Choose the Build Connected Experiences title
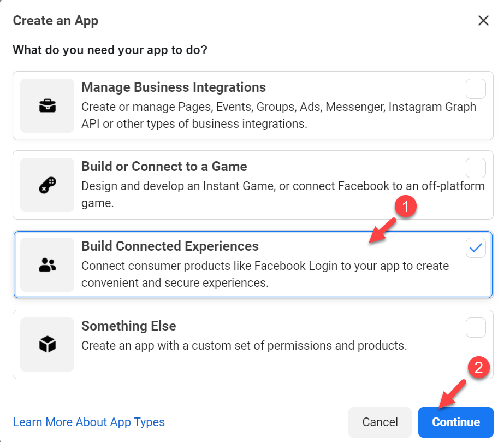 [x=170, y=246]
